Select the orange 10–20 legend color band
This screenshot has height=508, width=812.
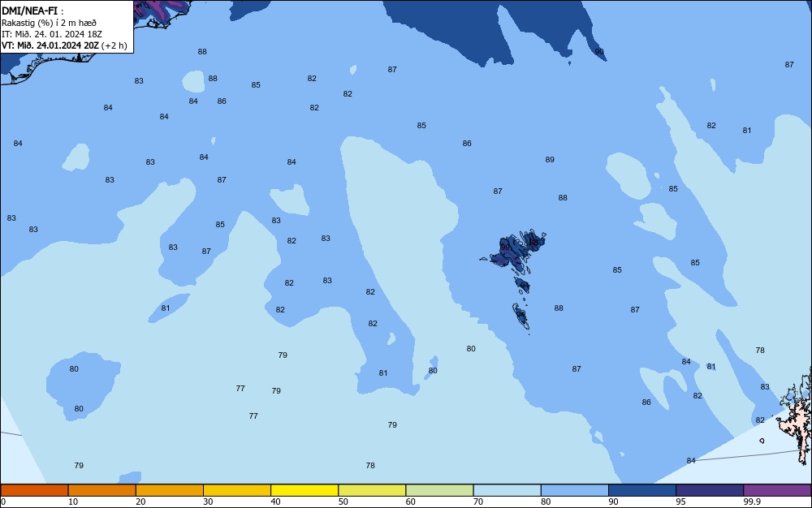point(102,490)
